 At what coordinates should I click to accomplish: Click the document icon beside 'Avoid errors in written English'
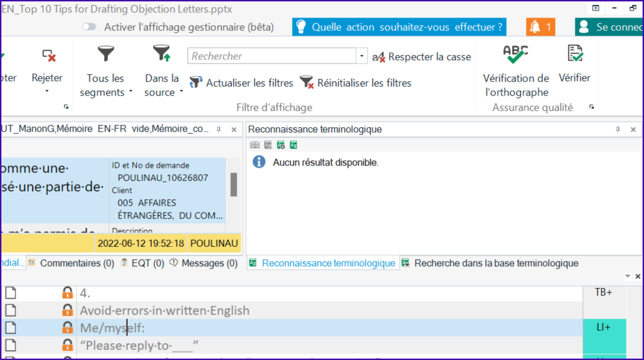pyautogui.click(x=11, y=310)
